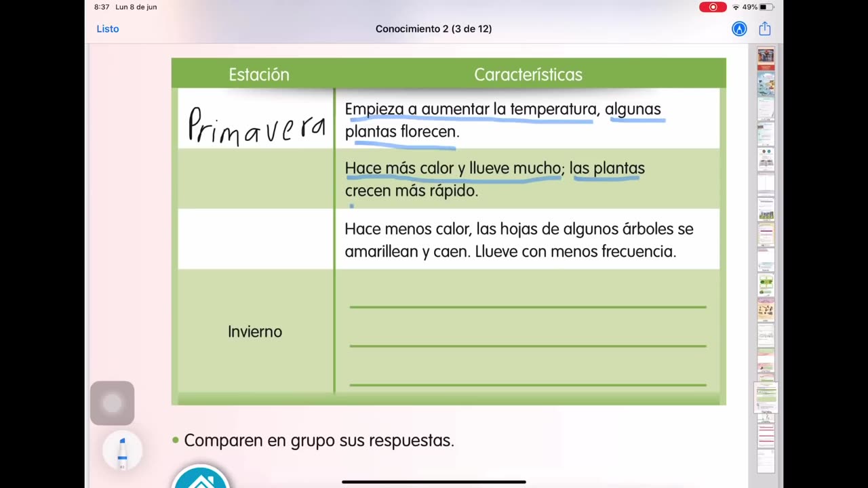The image size is (868, 488).
Task: Select the blue marker tool bubble
Action: (x=122, y=452)
